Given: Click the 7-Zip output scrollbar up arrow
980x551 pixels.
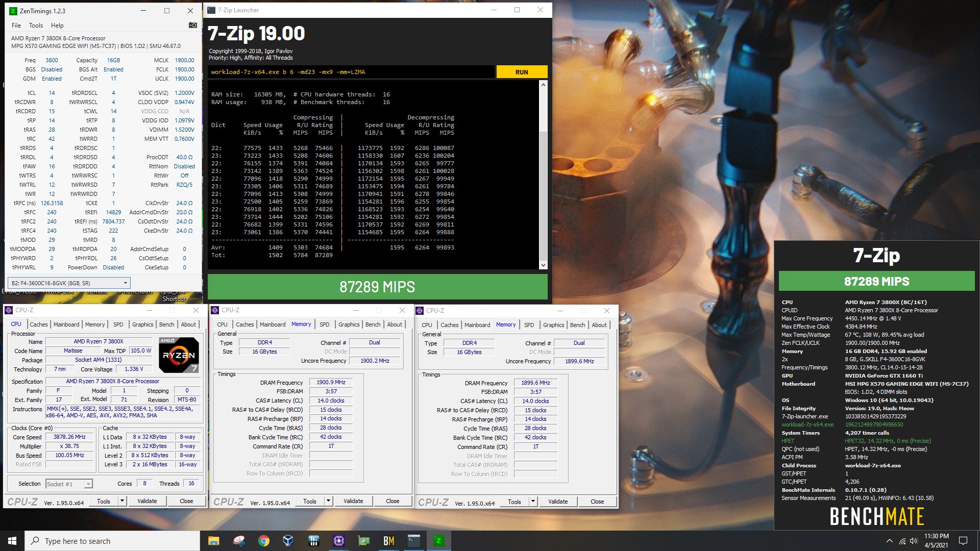Looking at the screenshot, I should (543, 85).
